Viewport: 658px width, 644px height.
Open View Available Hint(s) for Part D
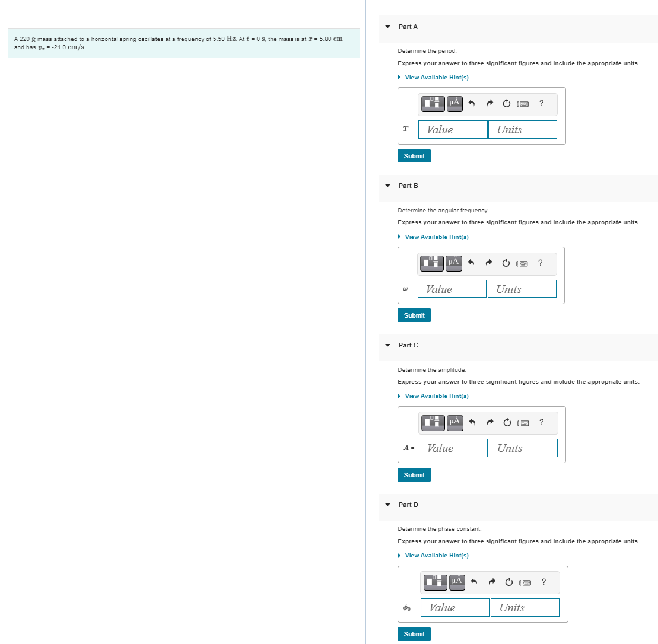(x=437, y=555)
